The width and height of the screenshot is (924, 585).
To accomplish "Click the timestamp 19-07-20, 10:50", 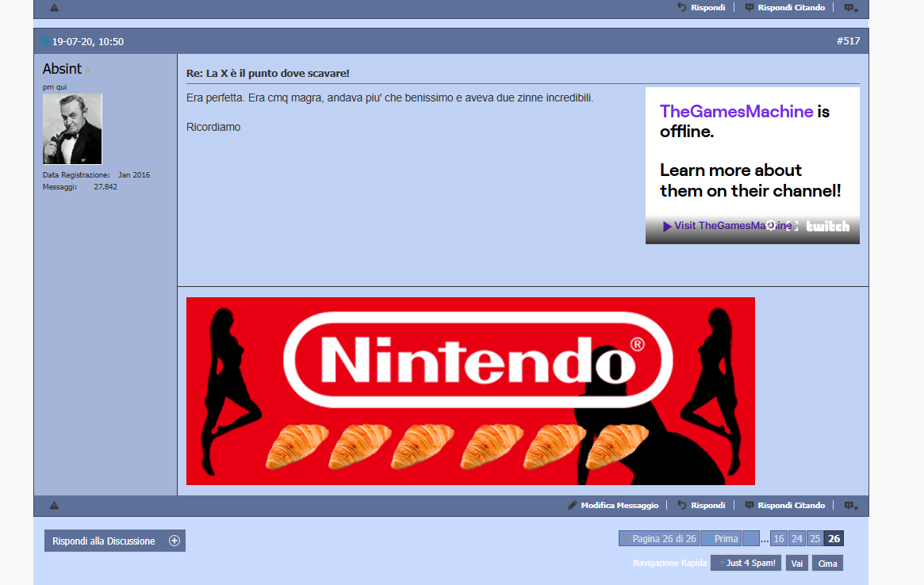I will coord(88,42).
